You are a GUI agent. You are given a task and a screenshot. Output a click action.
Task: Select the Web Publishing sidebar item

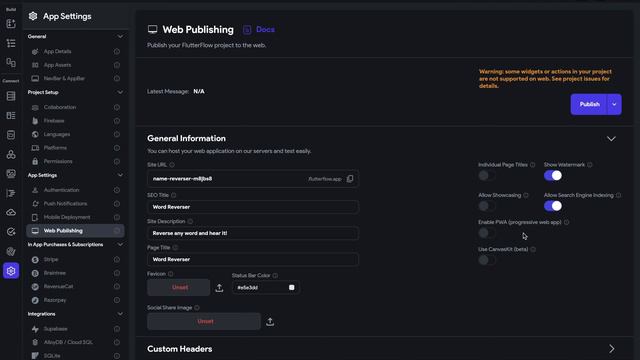coord(76,231)
